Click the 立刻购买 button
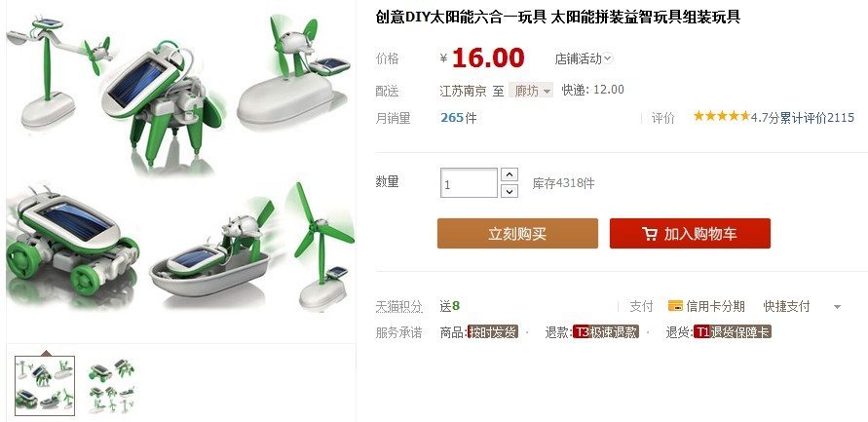Viewport: 868px width, 422px height. [x=517, y=233]
